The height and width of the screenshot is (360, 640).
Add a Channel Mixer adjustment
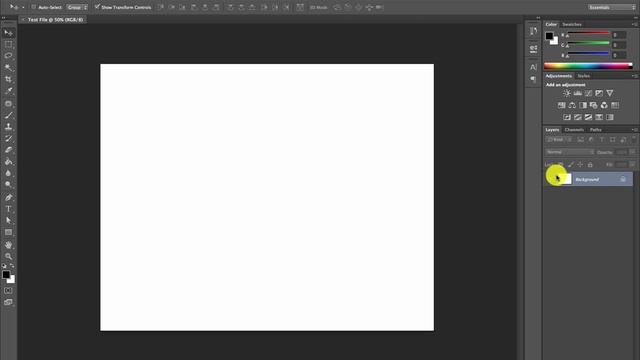pyautogui.click(x=604, y=105)
